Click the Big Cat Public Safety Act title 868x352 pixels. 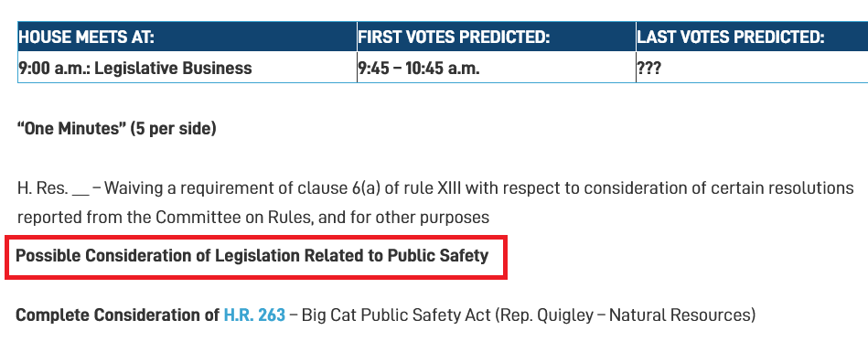pos(396,315)
